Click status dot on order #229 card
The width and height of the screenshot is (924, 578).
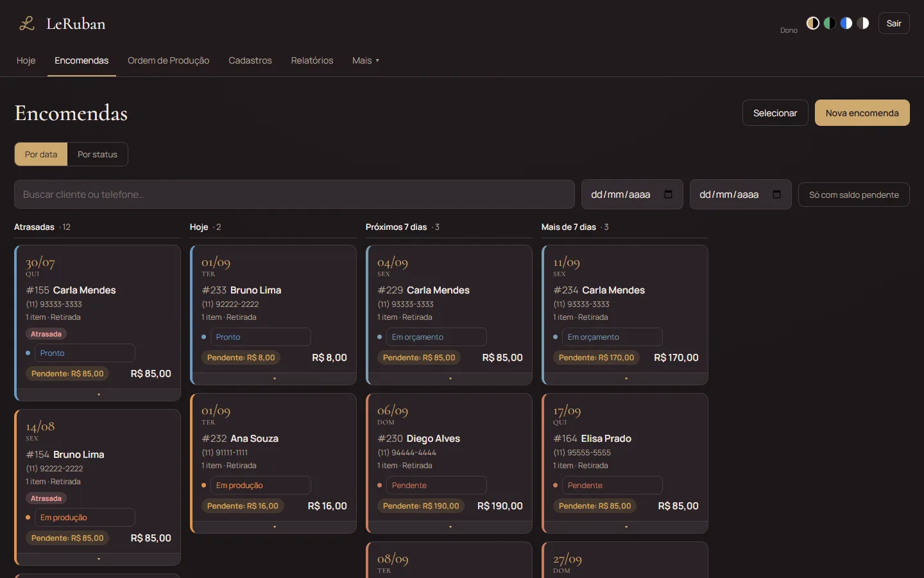click(380, 337)
